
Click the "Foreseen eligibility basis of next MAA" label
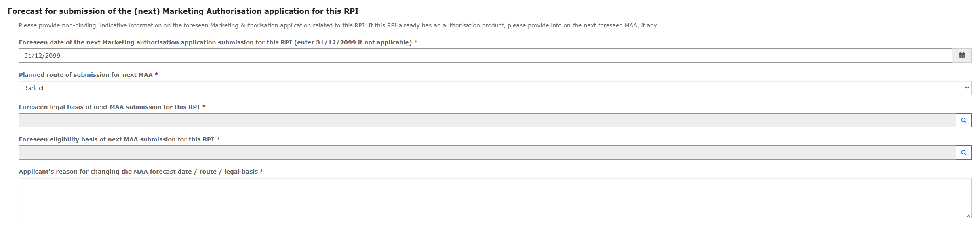click(x=116, y=139)
